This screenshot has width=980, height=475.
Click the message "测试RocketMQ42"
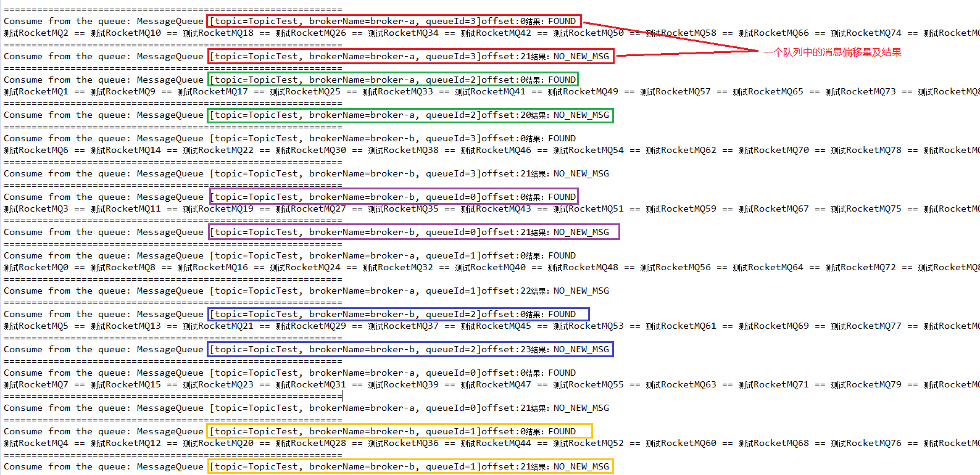496,33
